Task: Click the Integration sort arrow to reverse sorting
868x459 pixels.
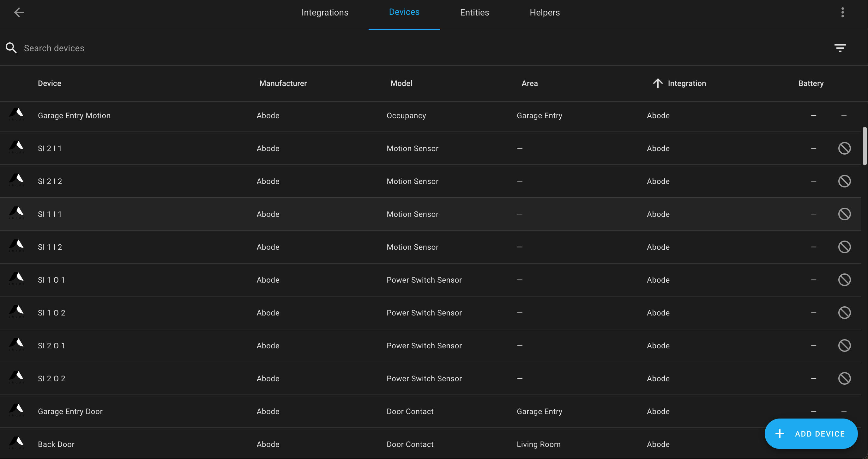Action: (658, 83)
